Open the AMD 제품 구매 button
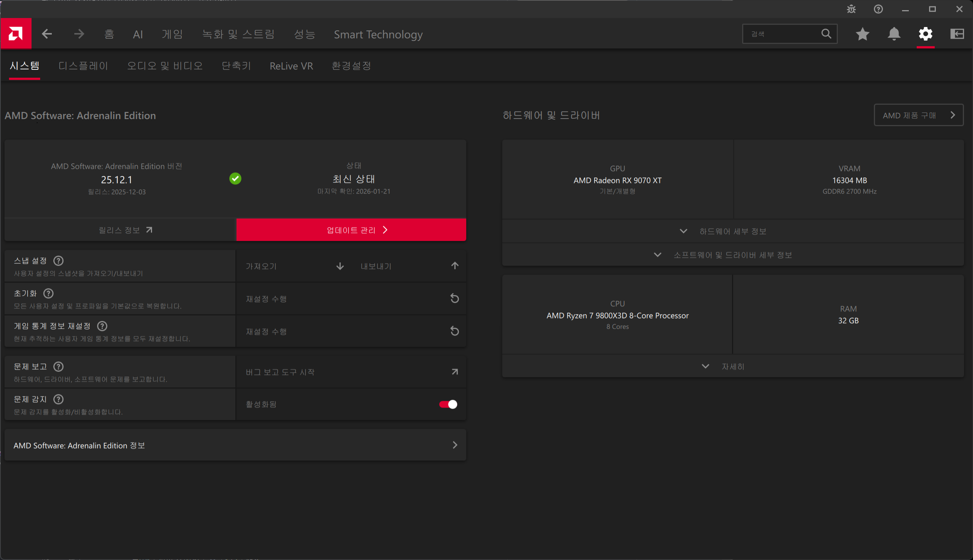 coord(919,115)
